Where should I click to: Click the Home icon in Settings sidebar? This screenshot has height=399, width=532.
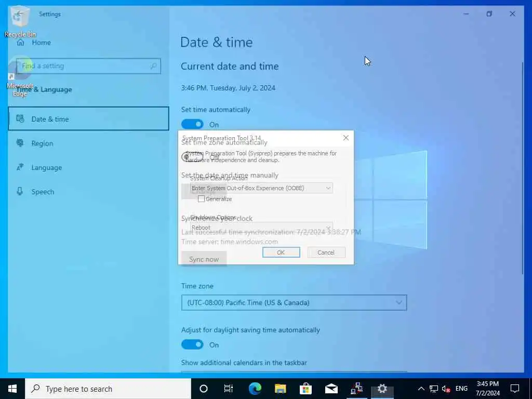(x=20, y=43)
